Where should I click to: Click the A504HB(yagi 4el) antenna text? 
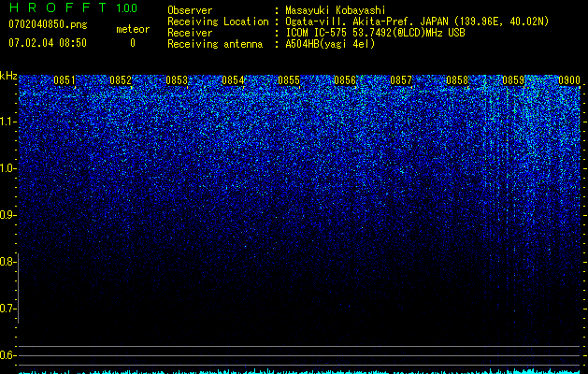(x=330, y=44)
